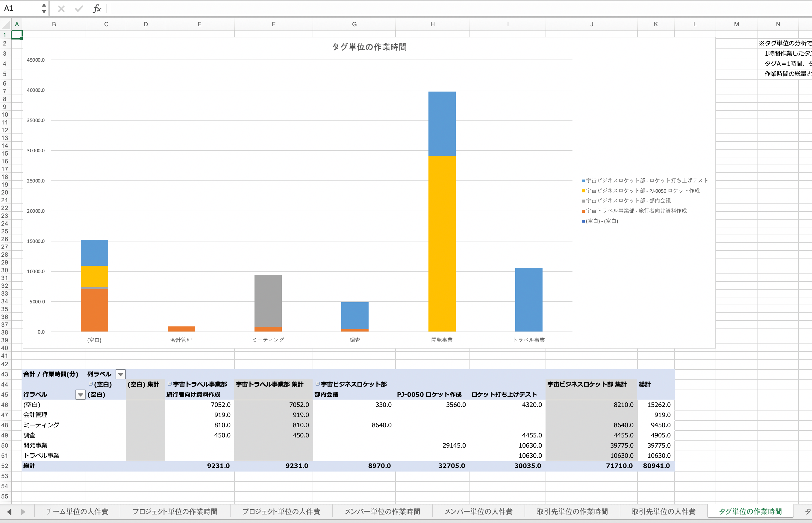
Task: Open the 行ラベル filter dropdown
Action: (x=80, y=395)
